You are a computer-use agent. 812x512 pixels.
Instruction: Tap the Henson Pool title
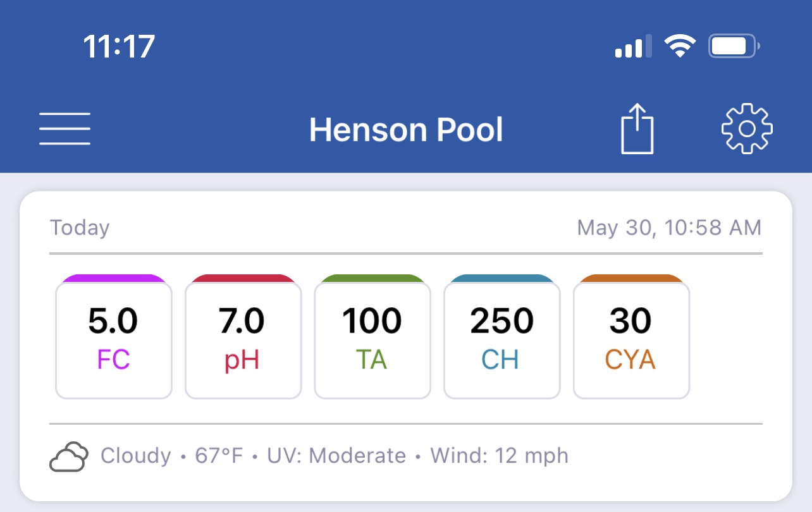pos(406,130)
